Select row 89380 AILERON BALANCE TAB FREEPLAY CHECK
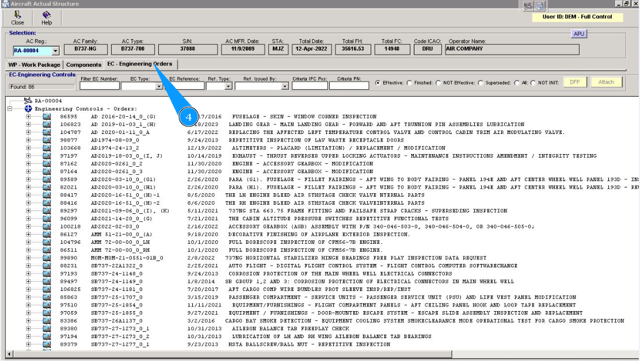 click(204, 328)
